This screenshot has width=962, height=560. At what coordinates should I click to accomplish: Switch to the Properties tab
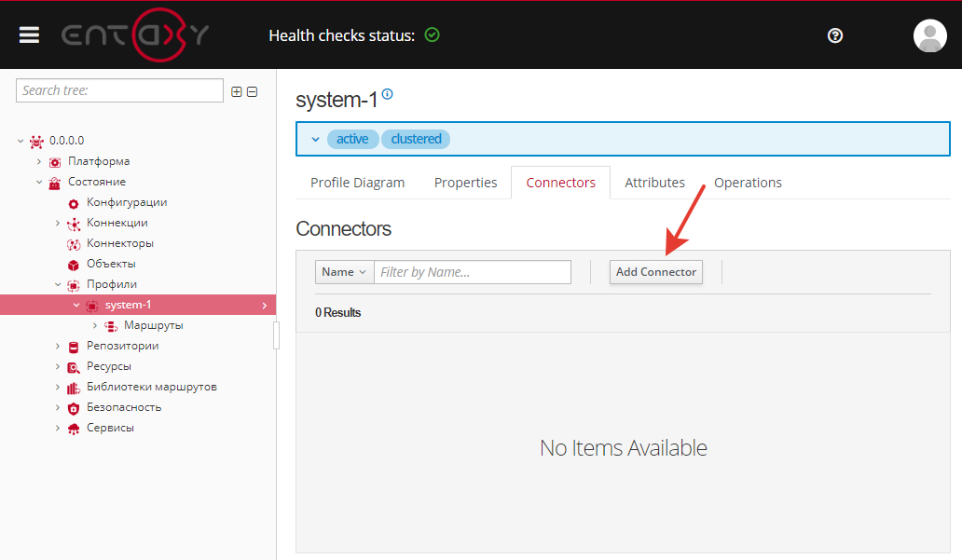tap(465, 183)
